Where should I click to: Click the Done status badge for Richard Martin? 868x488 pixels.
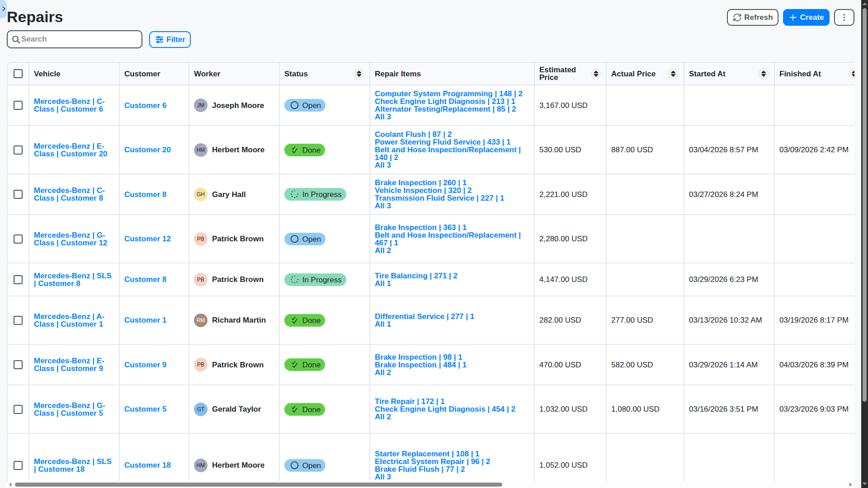pos(305,320)
